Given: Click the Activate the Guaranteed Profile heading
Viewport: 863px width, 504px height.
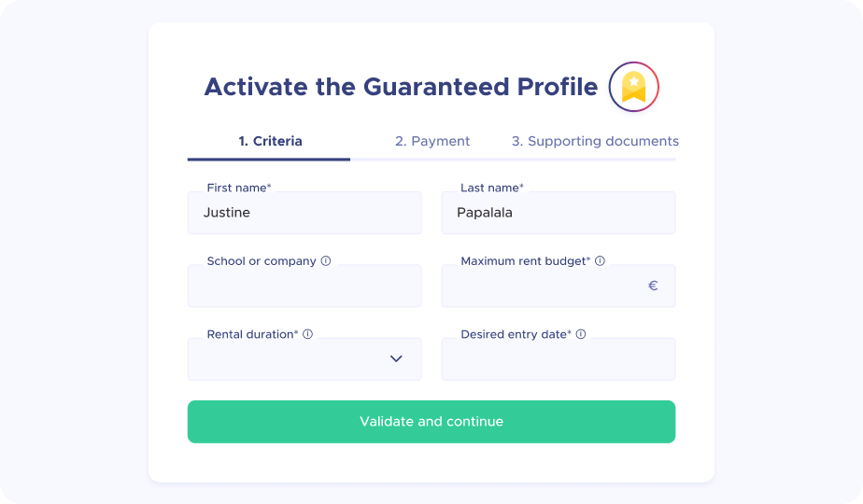Looking at the screenshot, I should [401, 87].
